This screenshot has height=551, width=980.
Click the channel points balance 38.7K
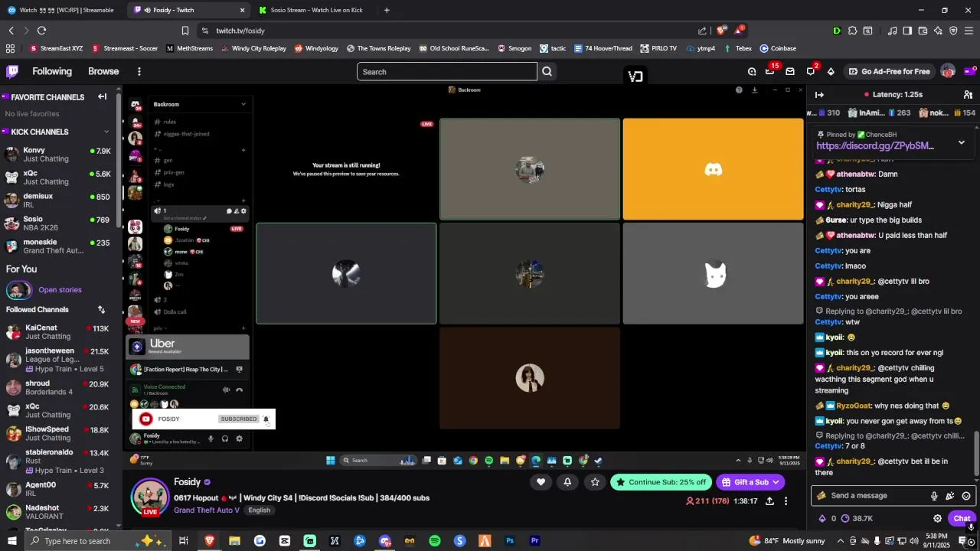tap(857, 518)
